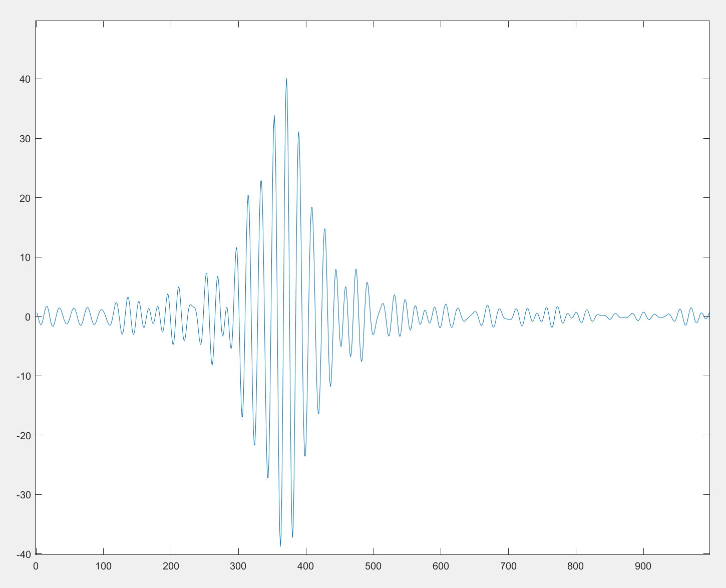Click the y-axis label 10
Image resolution: width=726 pixels, height=588 pixels.
(x=25, y=257)
